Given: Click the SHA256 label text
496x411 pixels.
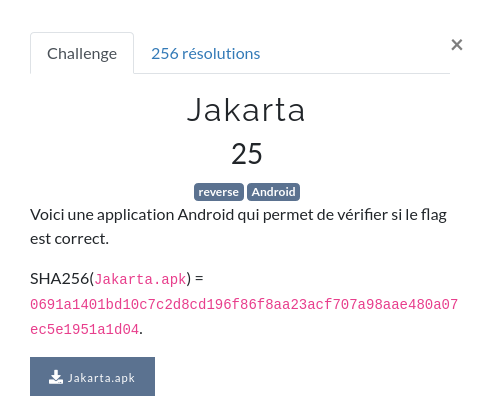Looking at the screenshot, I should (59, 278).
